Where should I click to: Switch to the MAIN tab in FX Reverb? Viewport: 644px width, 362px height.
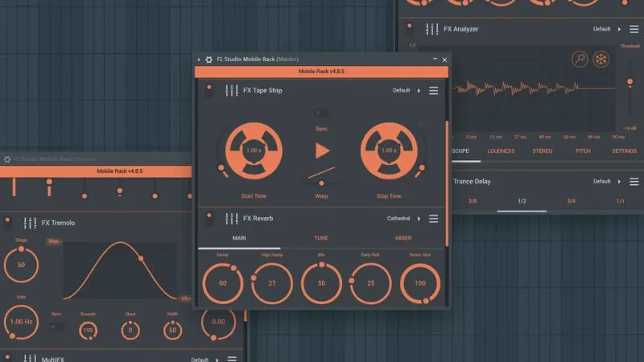pos(239,238)
